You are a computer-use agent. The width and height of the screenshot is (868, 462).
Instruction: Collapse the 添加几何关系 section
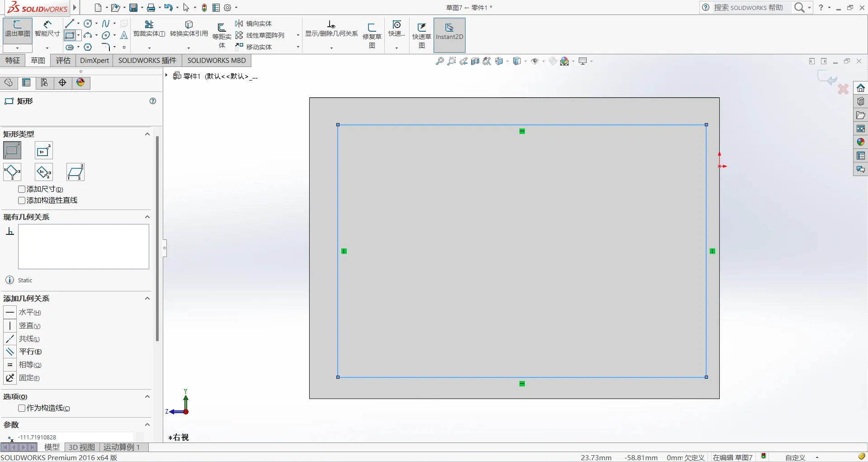(x=147, y=298)
